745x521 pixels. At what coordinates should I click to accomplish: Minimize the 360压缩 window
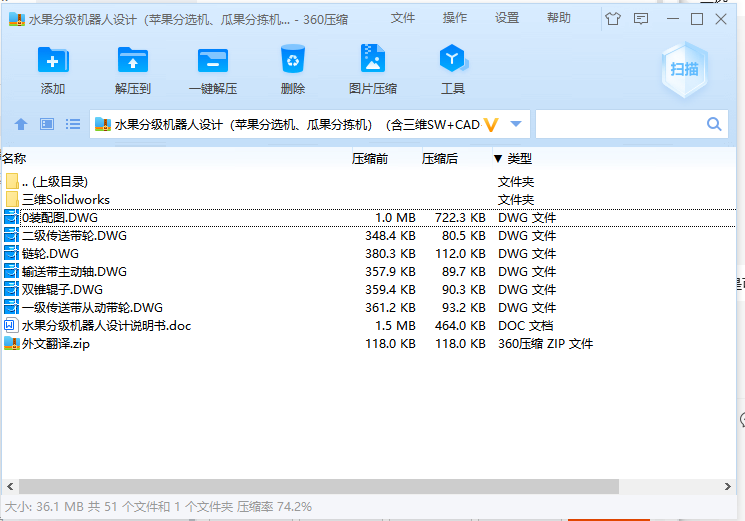coord(672,19)
